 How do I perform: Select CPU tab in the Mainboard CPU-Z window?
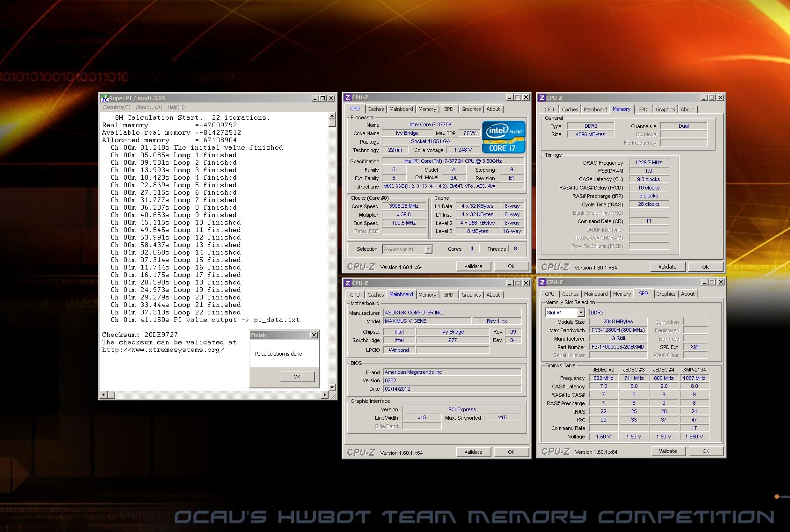pyautogui.click(x=355, y=295)
